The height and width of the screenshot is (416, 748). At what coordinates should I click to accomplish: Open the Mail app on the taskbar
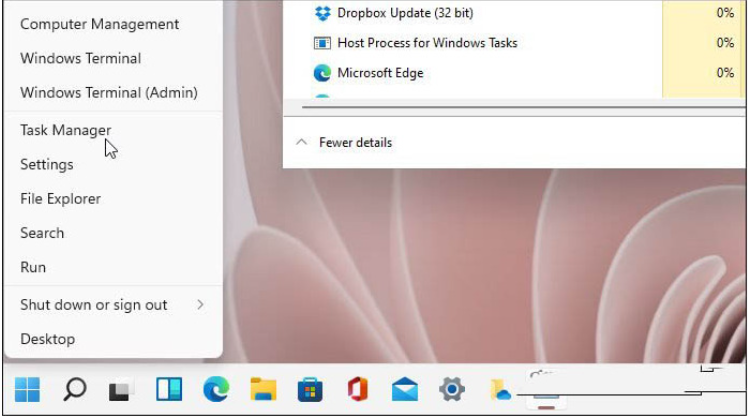[x=404, y=389]
